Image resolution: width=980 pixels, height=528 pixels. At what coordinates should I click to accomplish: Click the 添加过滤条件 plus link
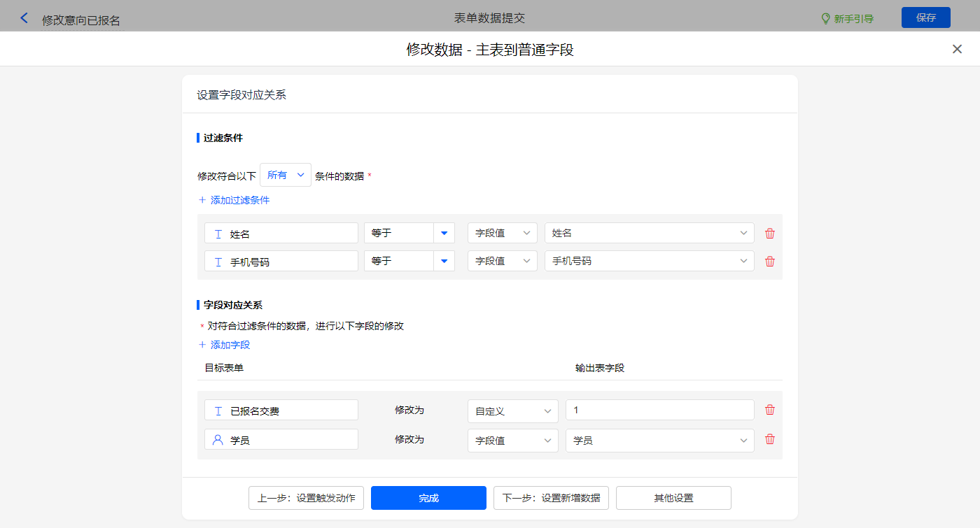click(x=234, y=200)
